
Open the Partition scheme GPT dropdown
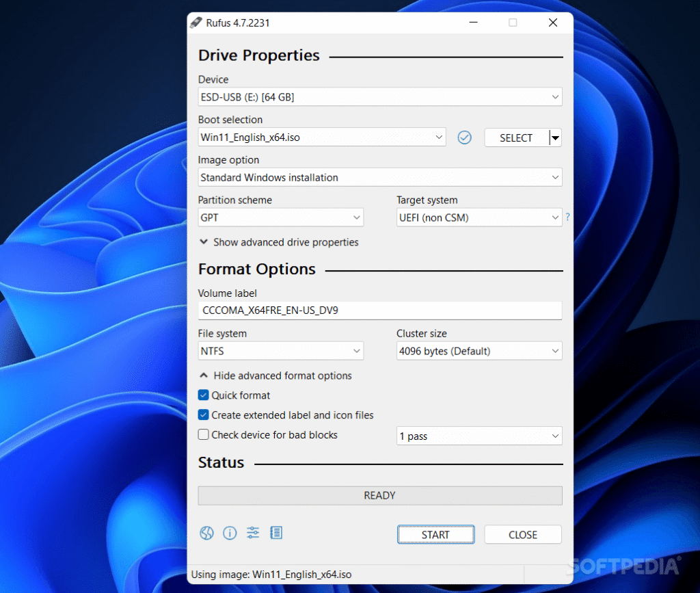tap(281, 218)
